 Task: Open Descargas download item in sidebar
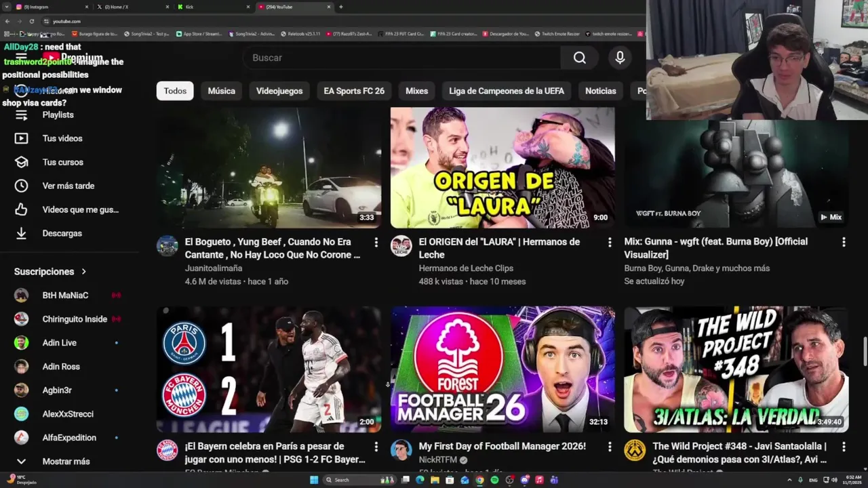pos(62,233)
